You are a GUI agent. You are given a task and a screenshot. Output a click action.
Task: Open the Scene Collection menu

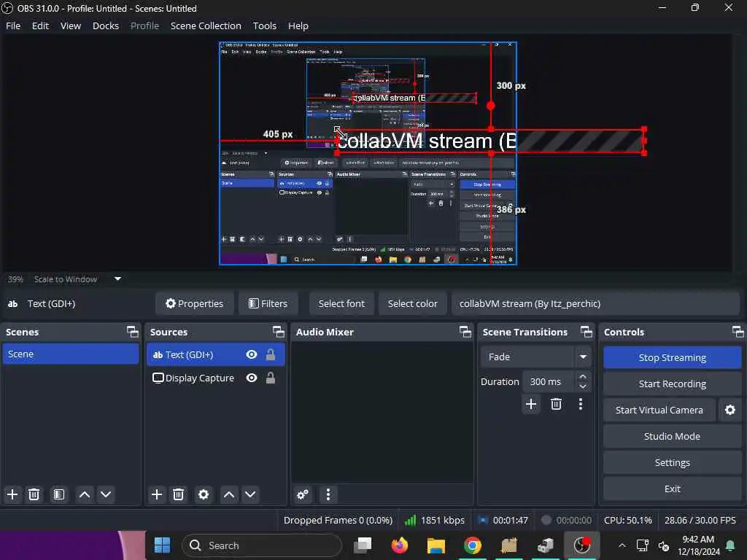coord(206,26)
